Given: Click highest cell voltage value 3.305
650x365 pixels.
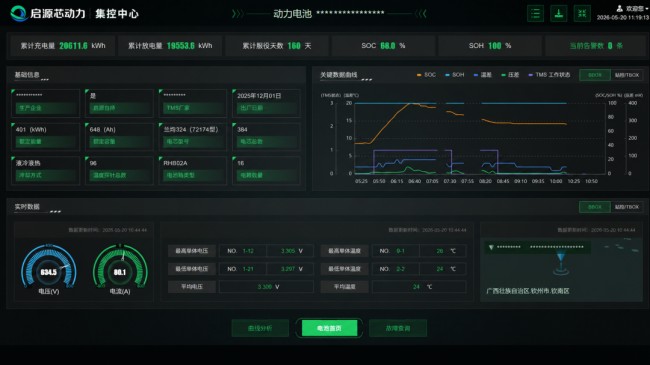Looking at the screenshot, I should (288, 251).
